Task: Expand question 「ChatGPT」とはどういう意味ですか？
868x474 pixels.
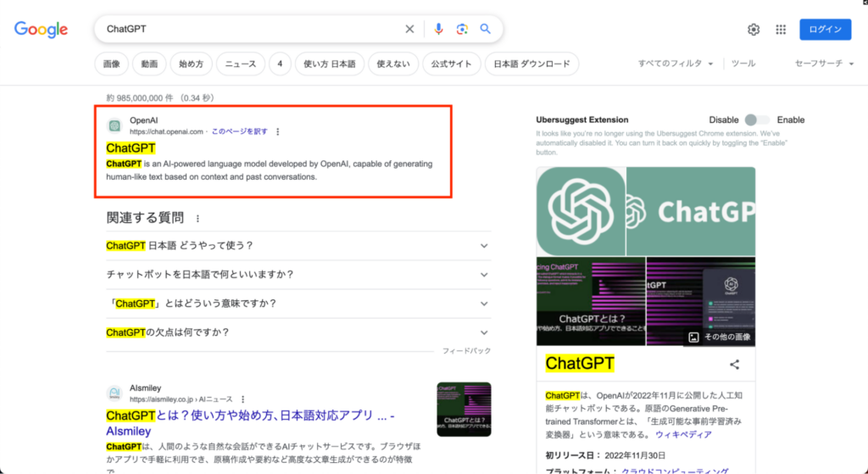Action: coord(298,304)
